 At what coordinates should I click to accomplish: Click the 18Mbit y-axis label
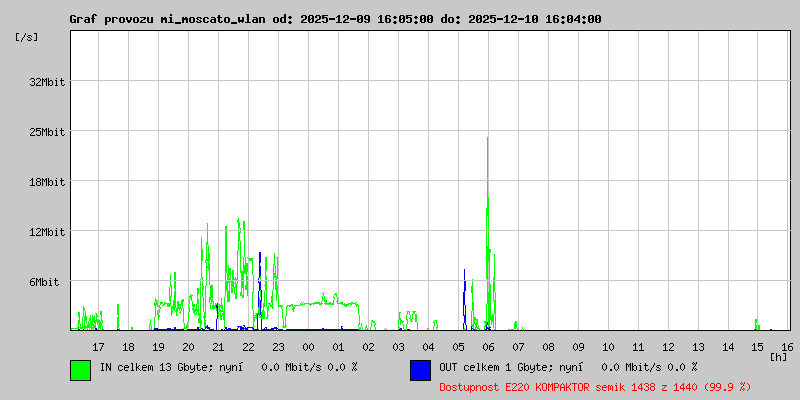pyautogui.click(x=47, y=182)
